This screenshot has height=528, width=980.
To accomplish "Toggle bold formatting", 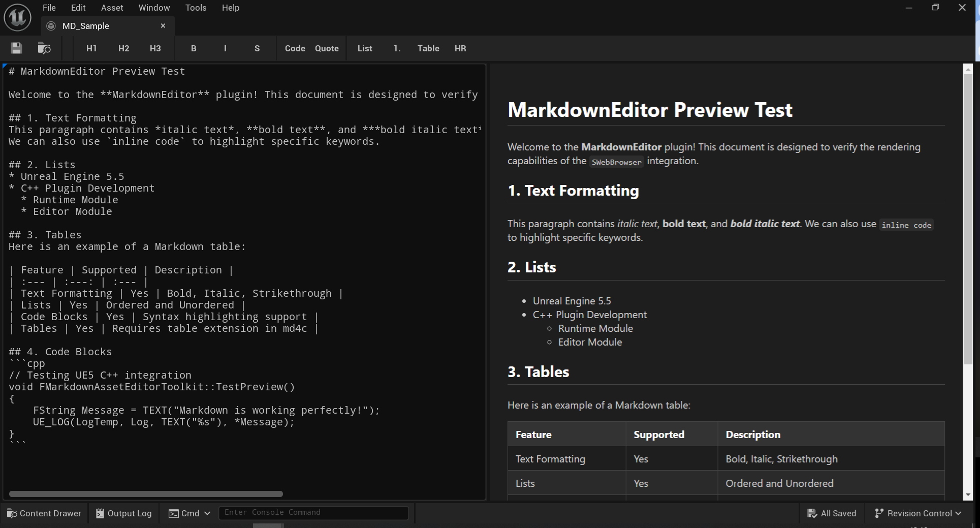I will coord(194,48).
